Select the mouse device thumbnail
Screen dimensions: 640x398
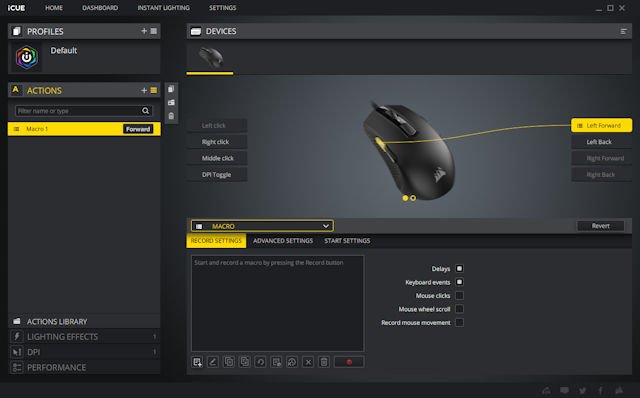coord(211,58)
